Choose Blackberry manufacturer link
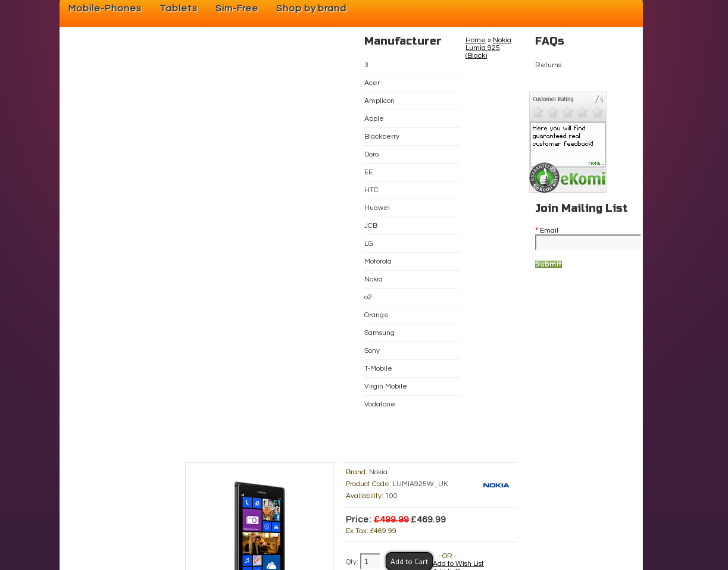Viewport: 728px width, 570px height. pyautogui.click(x=382, y=136)
